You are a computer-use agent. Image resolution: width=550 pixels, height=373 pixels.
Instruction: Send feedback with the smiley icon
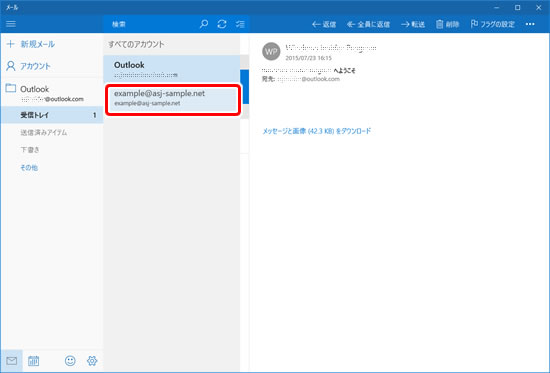coord(70,361)
